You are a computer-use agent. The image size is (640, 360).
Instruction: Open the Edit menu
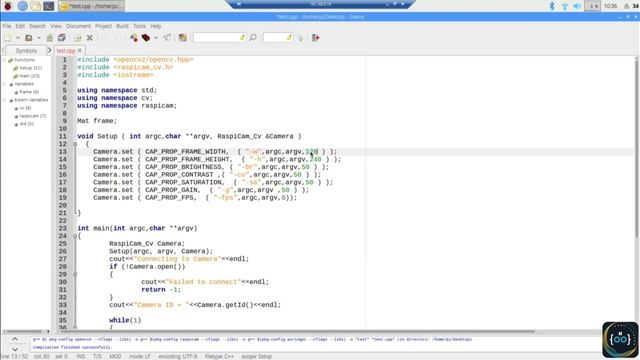pos(20,26)
